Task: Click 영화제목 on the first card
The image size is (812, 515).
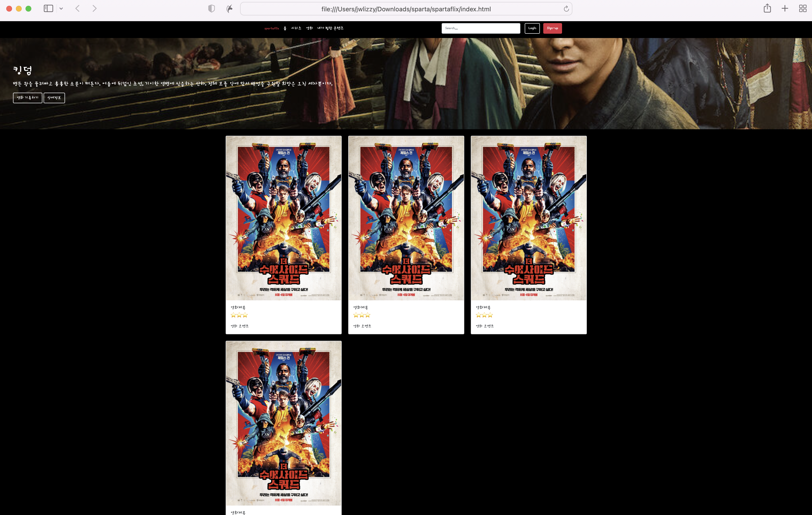Action: pos(238,307)
